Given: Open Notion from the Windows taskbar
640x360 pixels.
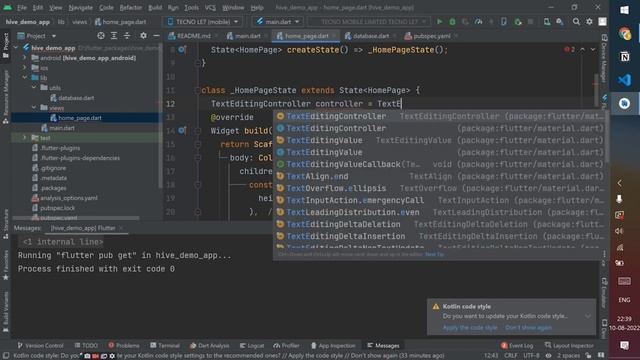Looking at the screenshot, I should pos(624,57).
